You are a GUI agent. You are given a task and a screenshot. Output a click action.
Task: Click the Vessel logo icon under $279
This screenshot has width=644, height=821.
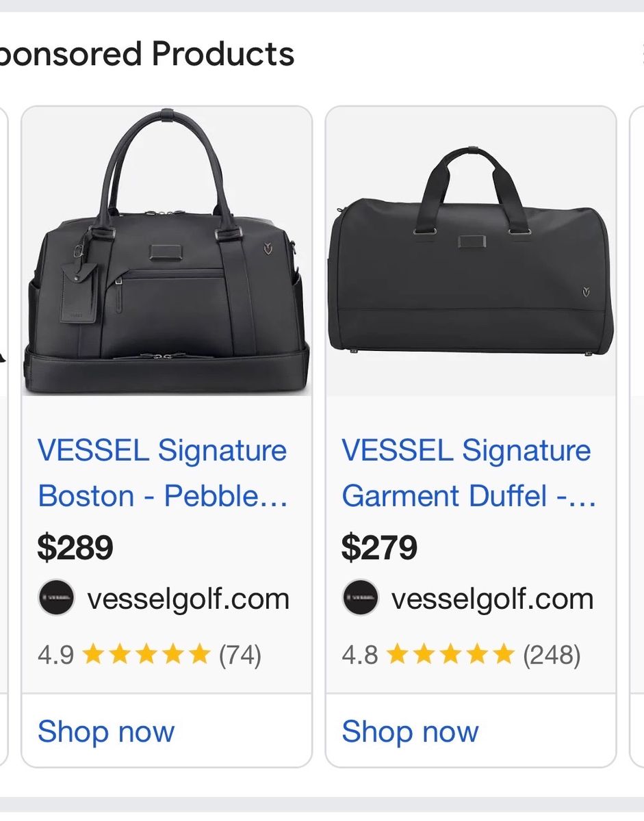click(360, 598)
